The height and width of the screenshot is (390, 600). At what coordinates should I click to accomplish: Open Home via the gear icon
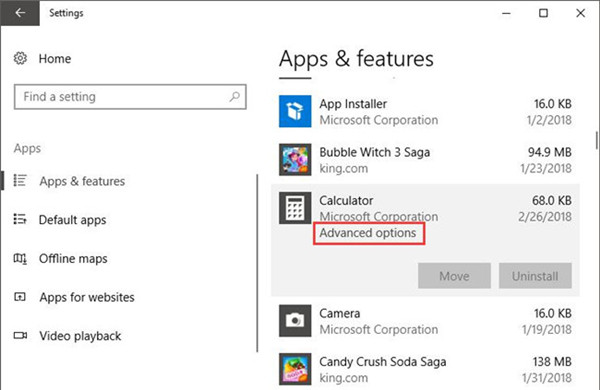[x=20, y=58]
